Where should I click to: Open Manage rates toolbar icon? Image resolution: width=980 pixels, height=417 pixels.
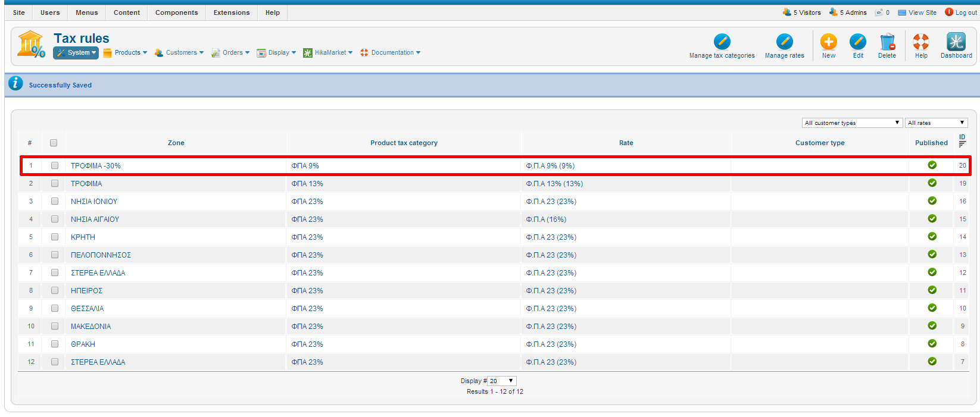coord(784,42)
